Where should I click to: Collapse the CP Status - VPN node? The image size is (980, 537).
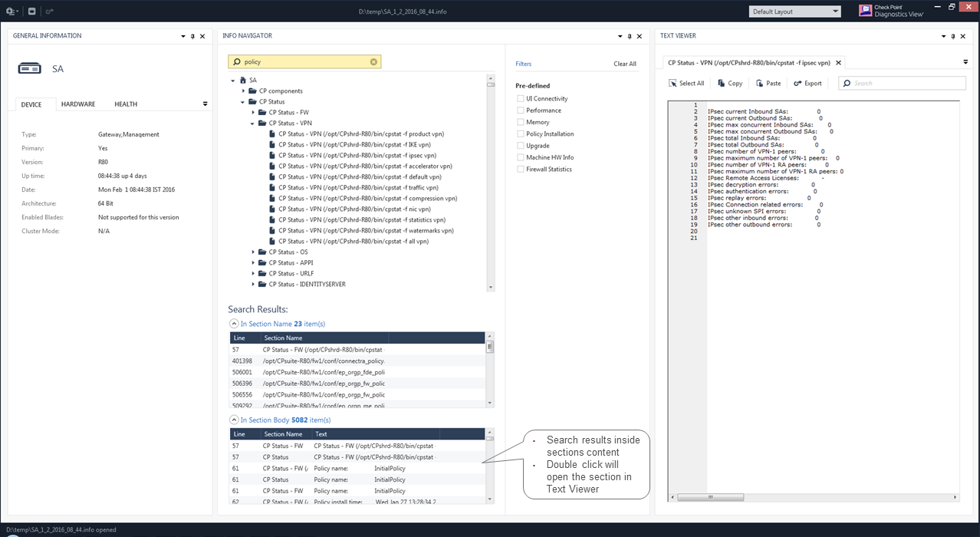pyautogui.click(x=253, y=124)
